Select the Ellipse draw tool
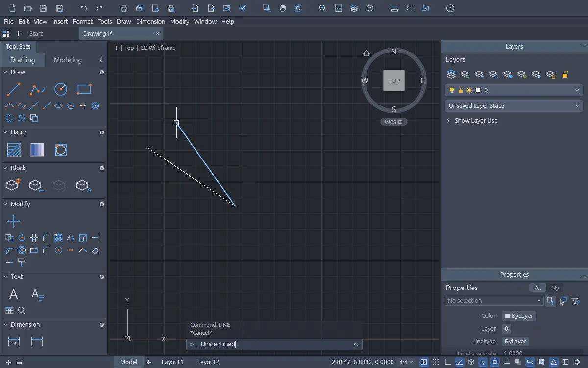This screenshot has height=368, width=588. click(x=58, y=105)
